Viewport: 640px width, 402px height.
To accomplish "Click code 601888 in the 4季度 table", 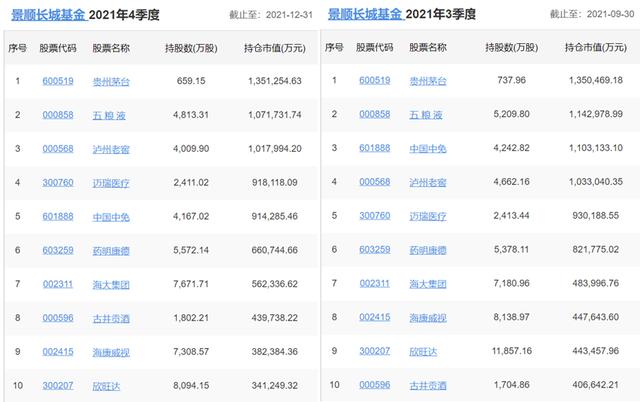I will point(58,217).
